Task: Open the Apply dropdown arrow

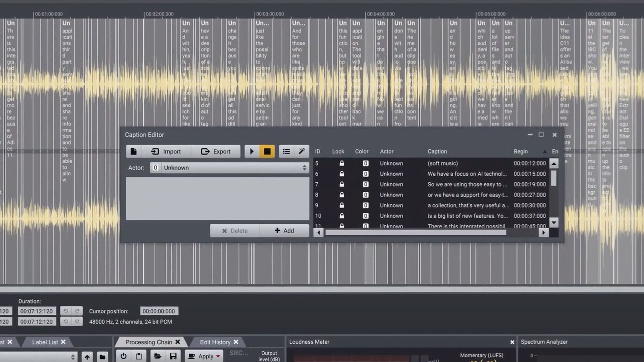Action: (218, 356)
